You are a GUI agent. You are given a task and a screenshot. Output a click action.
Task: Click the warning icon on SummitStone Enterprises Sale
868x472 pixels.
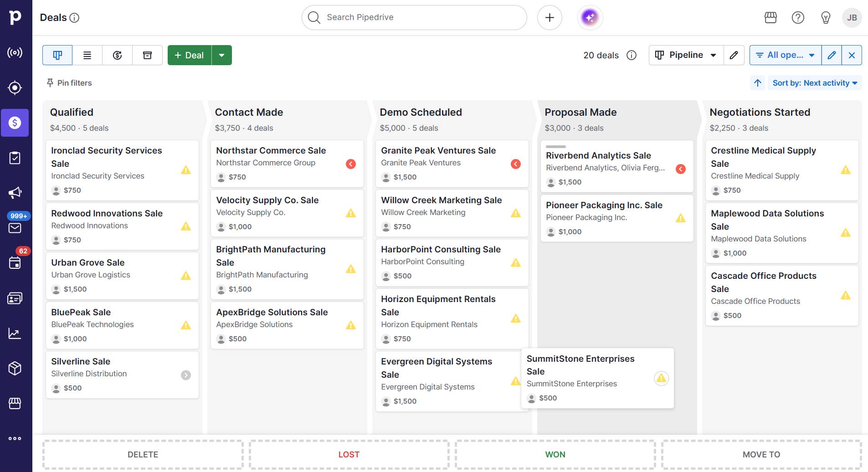tap(661, 378)
